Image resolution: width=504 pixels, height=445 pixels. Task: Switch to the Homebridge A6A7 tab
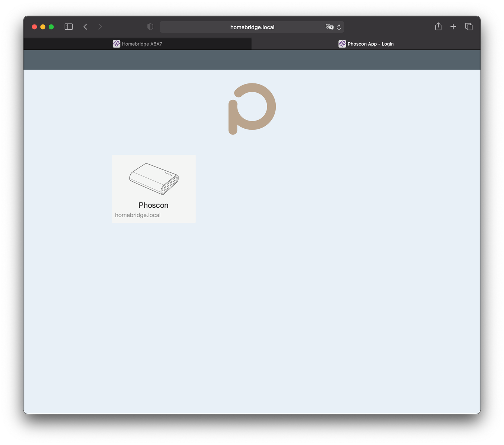click(138, 44)
